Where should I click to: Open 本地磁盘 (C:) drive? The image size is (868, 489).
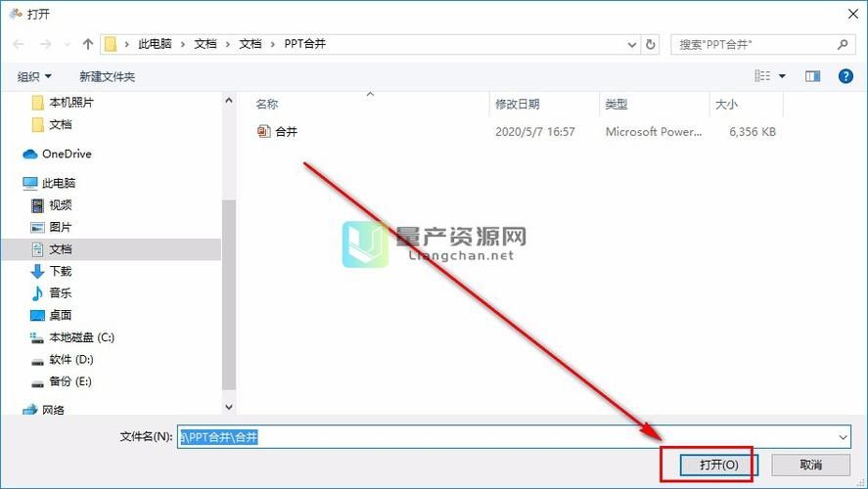tap(72, 337)
